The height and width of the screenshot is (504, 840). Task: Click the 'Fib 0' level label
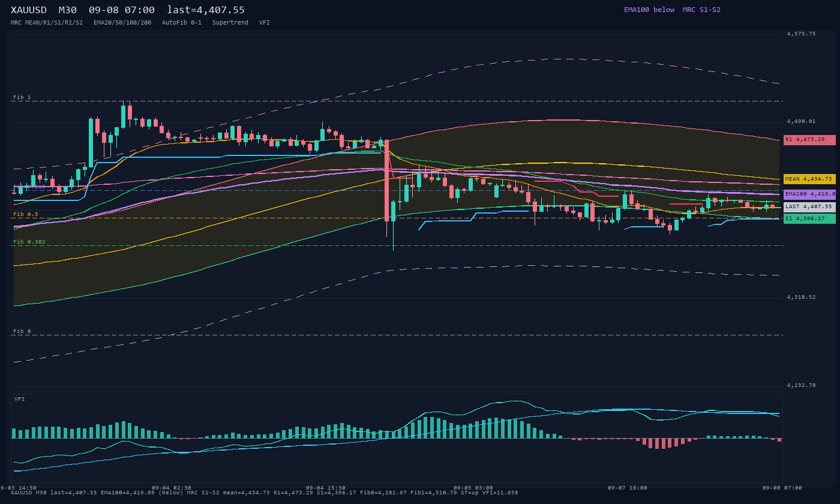[22, 331]
